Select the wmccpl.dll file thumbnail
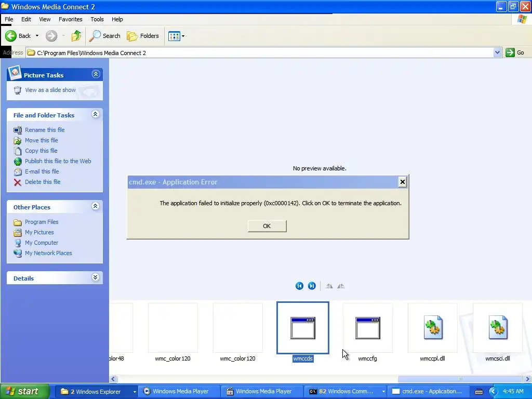The width and height of the screenshot is (532, 399). [x=433, y=328]
